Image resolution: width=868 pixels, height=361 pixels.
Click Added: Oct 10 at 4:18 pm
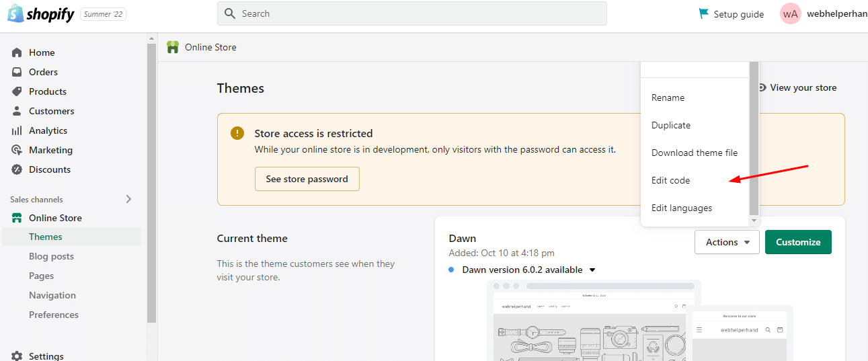coord(502,253)
